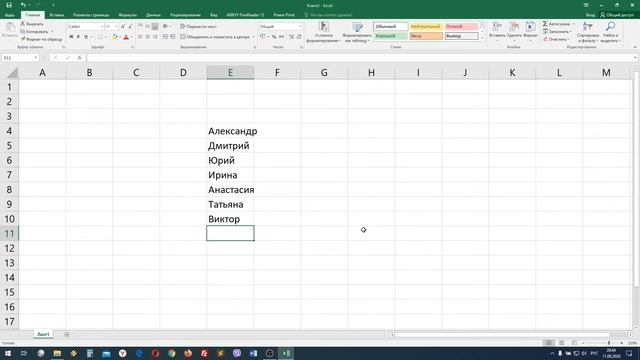This screenshot has height=360, width=640.
Task: Open number format Общий dropdown
Action: pos(300,27)
